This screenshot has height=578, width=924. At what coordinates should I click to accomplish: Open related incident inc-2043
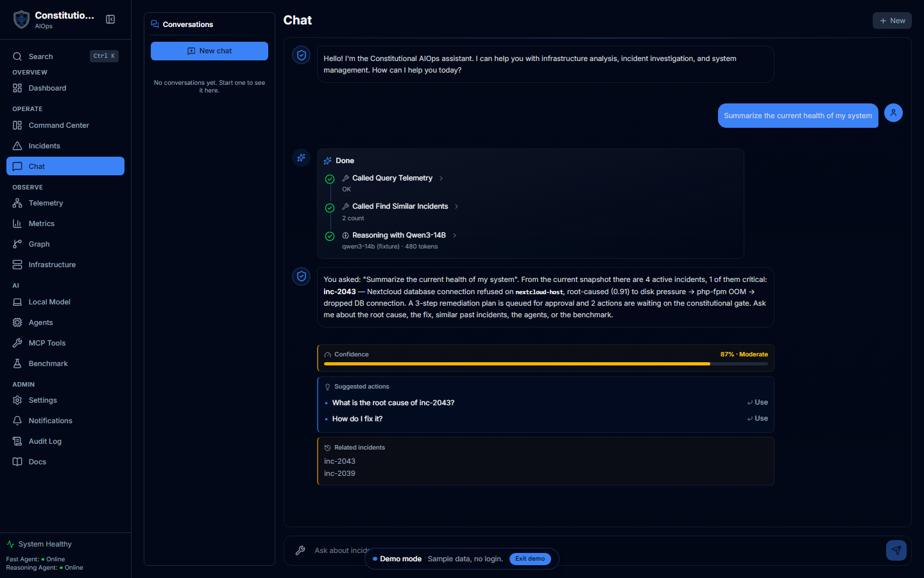pos(339,461)
